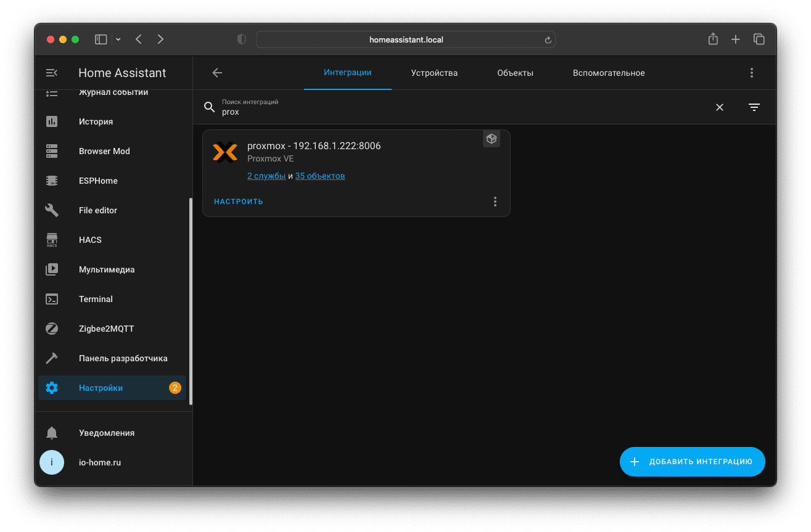Open the notifications bell
Viewport: 811px width, 532px height.
pos(52,433)
